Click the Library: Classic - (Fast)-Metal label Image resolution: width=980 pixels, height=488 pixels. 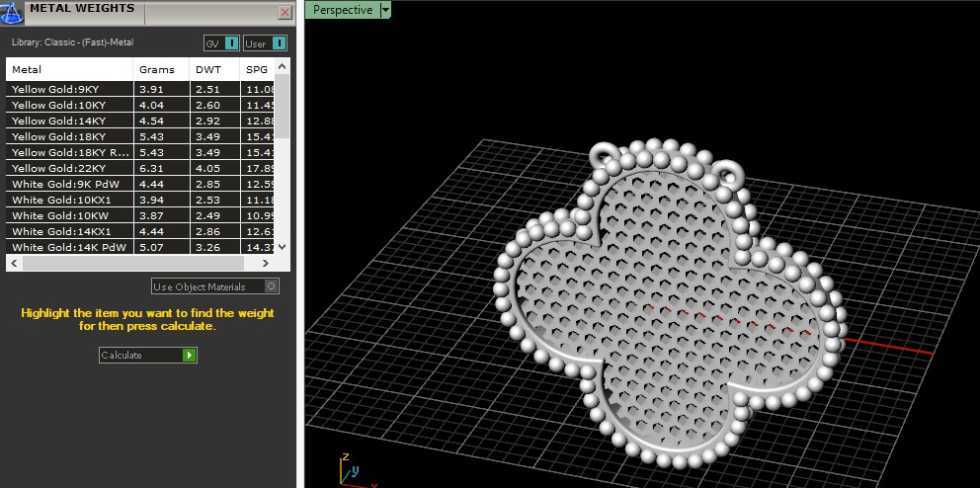[72, 42]
